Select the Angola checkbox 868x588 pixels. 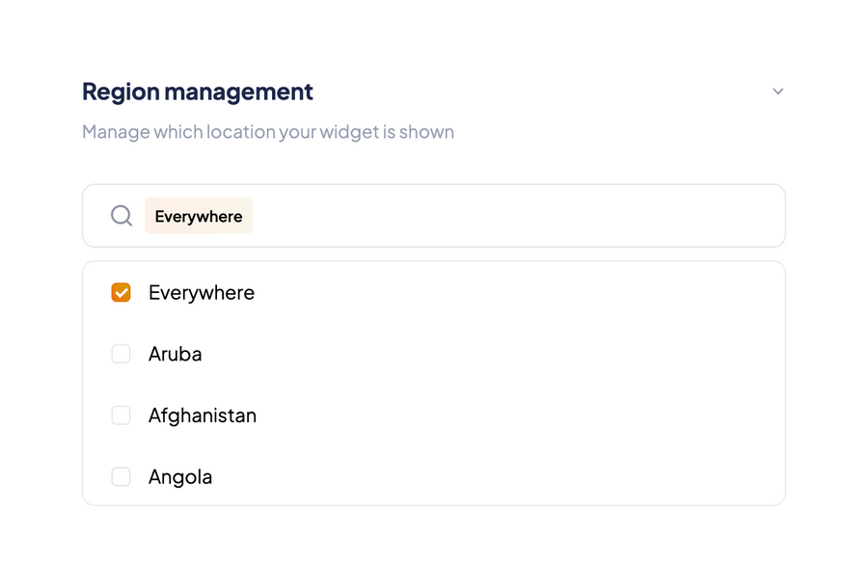[x=121, y=476]
